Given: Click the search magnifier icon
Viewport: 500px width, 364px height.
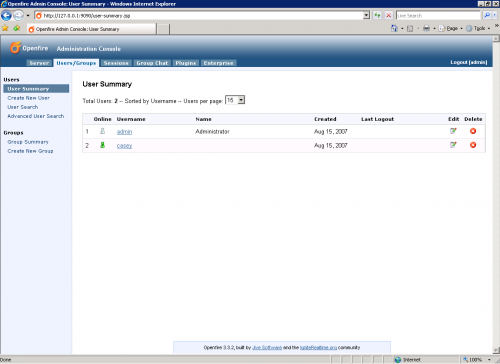Looking at the screenshot, I should [x=487, y=15].
